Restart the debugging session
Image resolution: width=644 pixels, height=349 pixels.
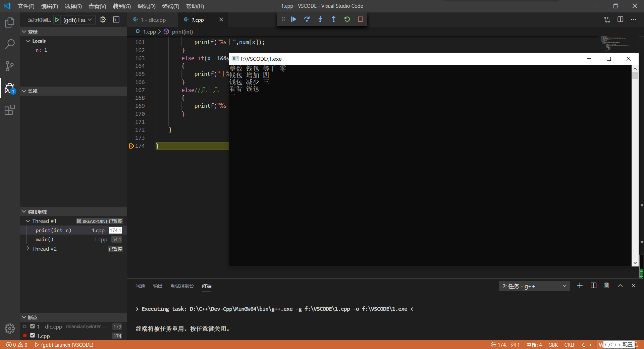pyautogui.click(x=347, y=19)
